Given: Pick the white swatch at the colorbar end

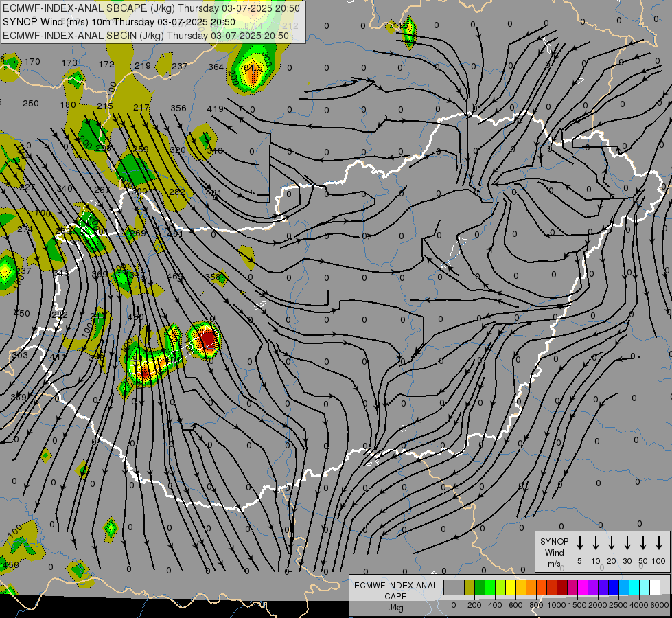Looking at the screenshot, I should coord(655,587).
